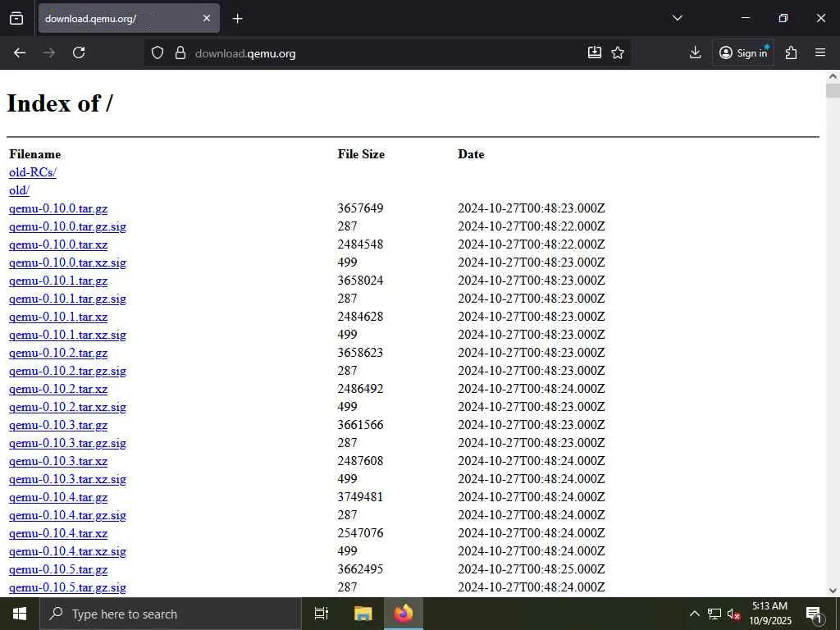Open File Explorer from taskbar
840x630 pixels.
pos(363,614)
